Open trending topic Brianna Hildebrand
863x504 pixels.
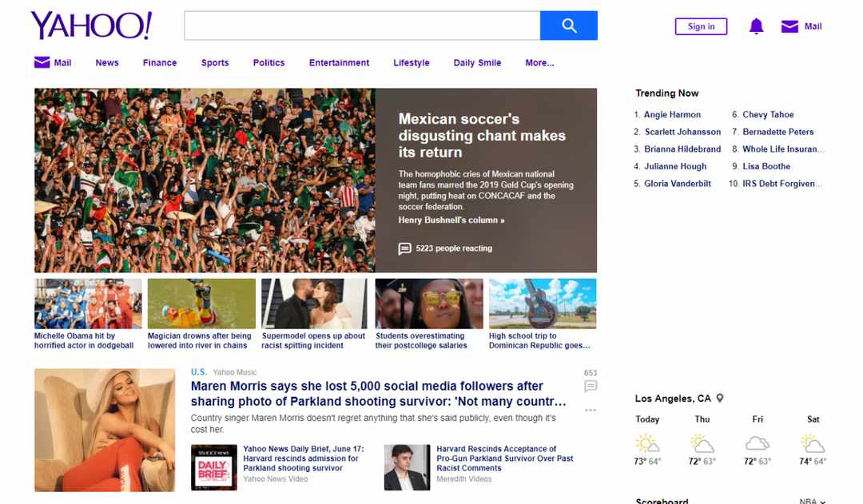(682, 149)
